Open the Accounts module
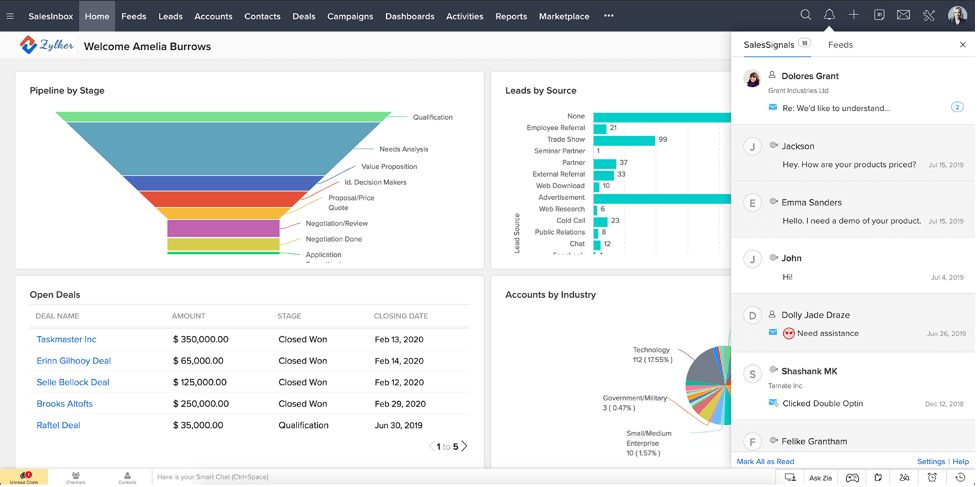 click(213, 16)
